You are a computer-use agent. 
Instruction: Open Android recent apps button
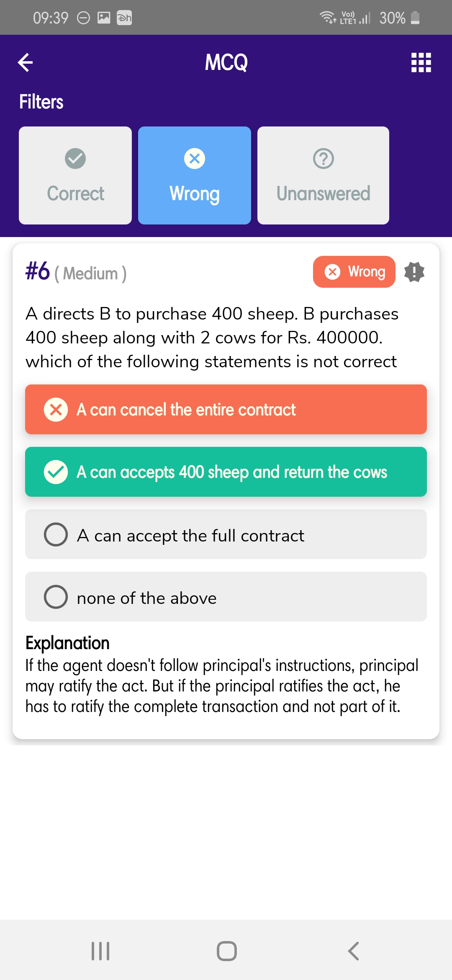click(100, 951)
